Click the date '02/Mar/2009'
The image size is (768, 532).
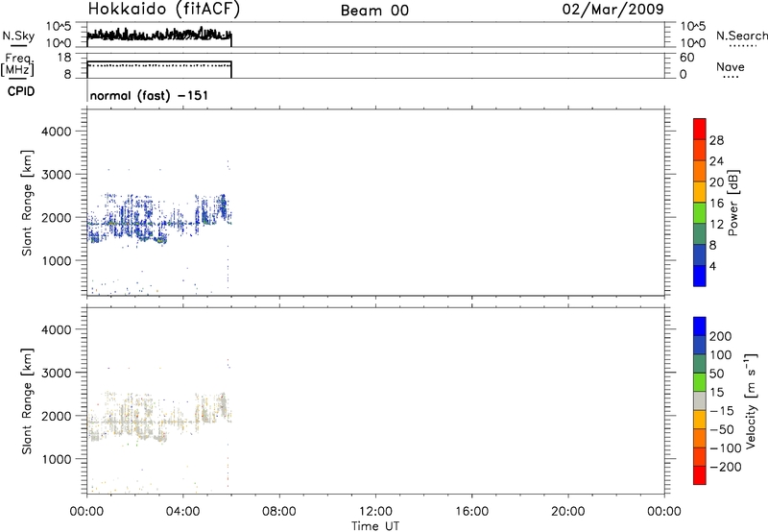pyautogui.click(x=612, y=10)
